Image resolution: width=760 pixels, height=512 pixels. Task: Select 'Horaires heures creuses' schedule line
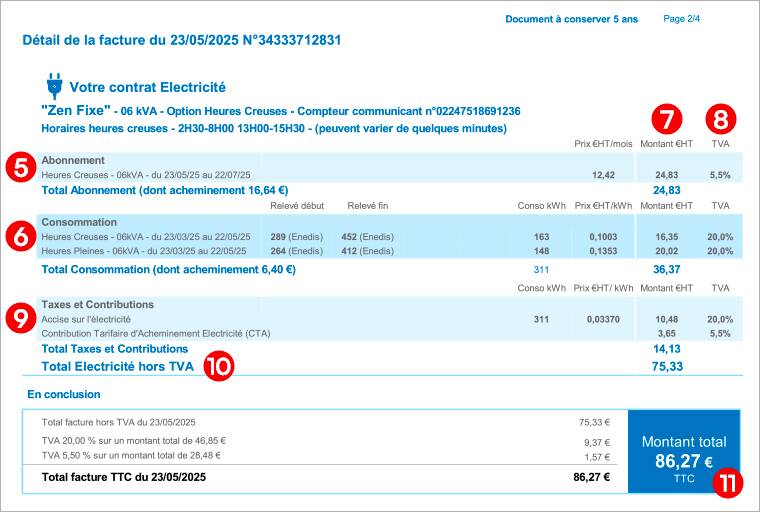click(274, 128)
